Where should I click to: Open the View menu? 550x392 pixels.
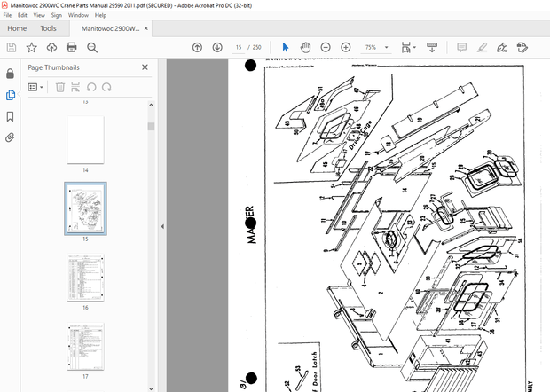point(39,15)
